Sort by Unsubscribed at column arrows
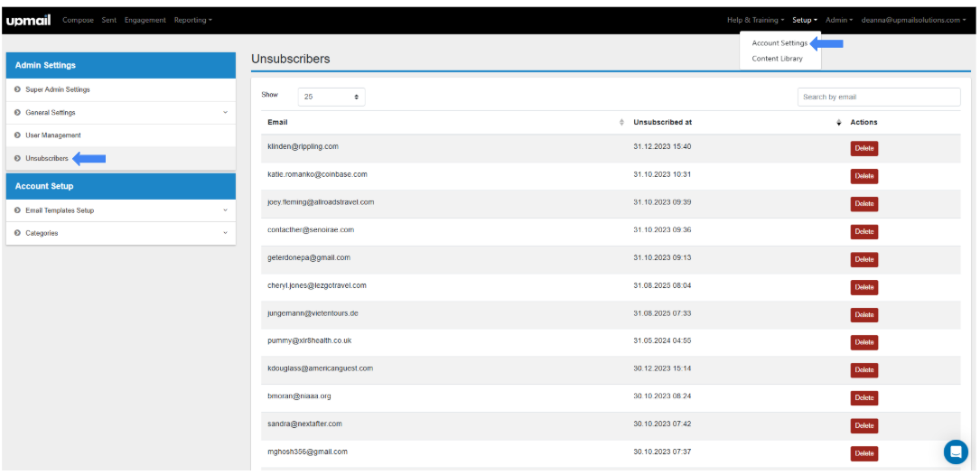The width and height of the screenshot is (980, 475). pos(839,123)
